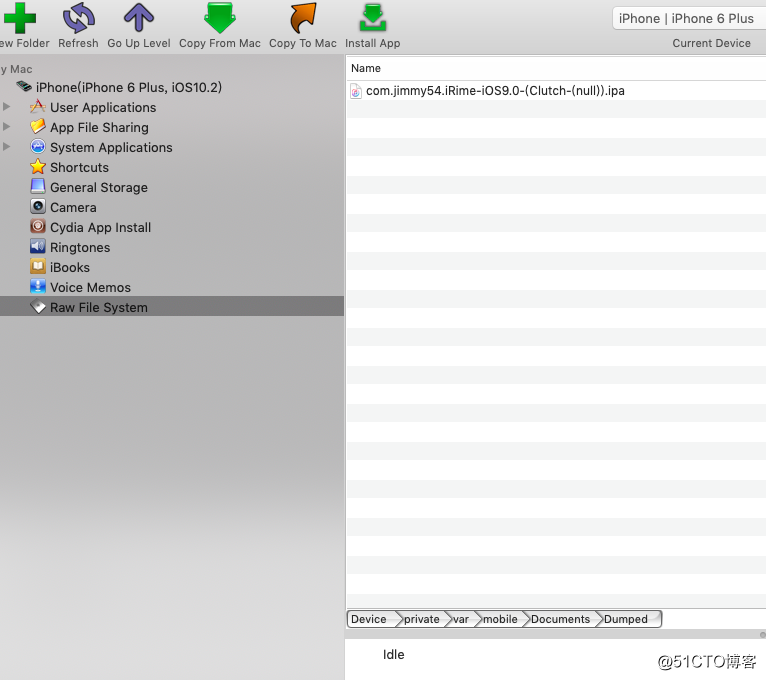The image size is (766, 680).
Task: Click the Copy From Mac label
Action: tap(220, 43)
